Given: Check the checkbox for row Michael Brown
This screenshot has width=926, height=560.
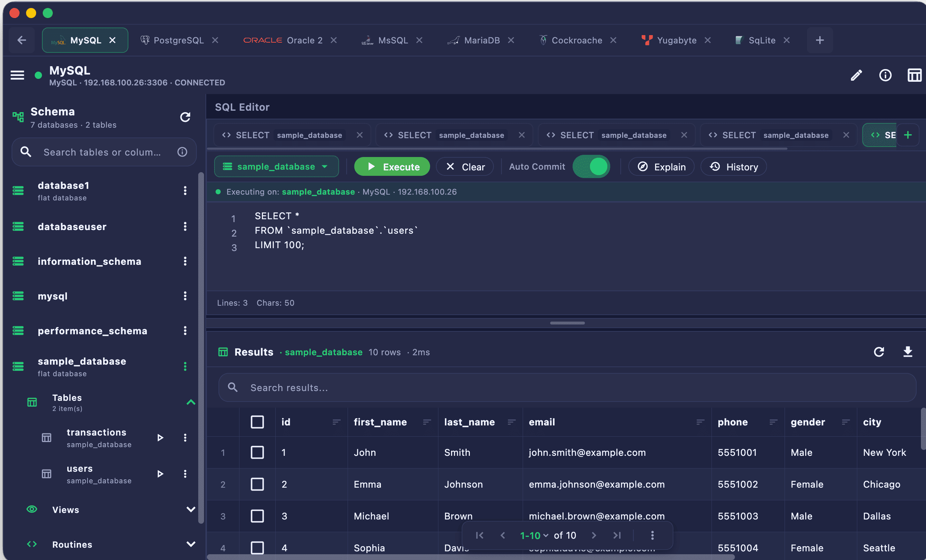Looking at the screenshot, I should pyautogui.click(x=257, y=516).
